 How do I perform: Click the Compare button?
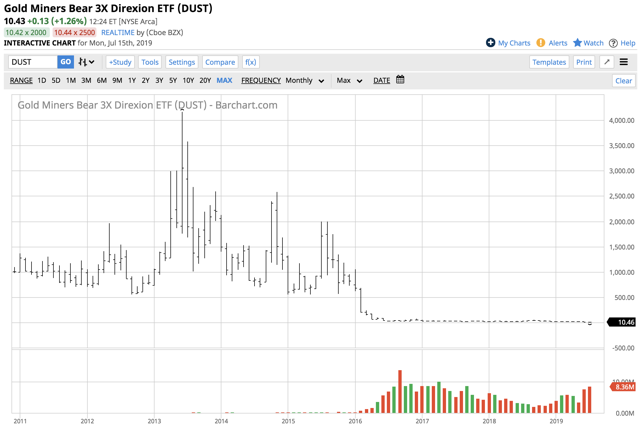[x=220, y=62]
